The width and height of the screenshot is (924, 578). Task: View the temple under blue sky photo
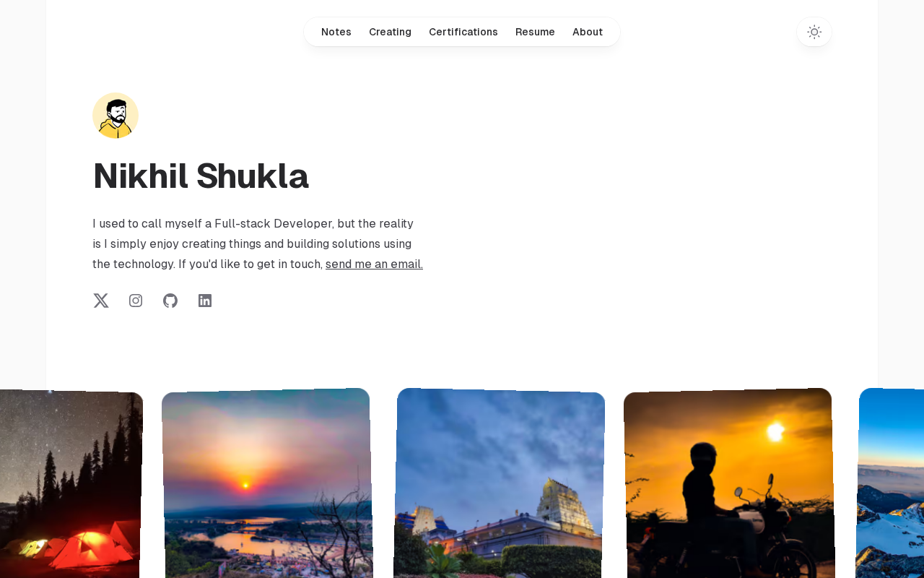click(500, 484)
